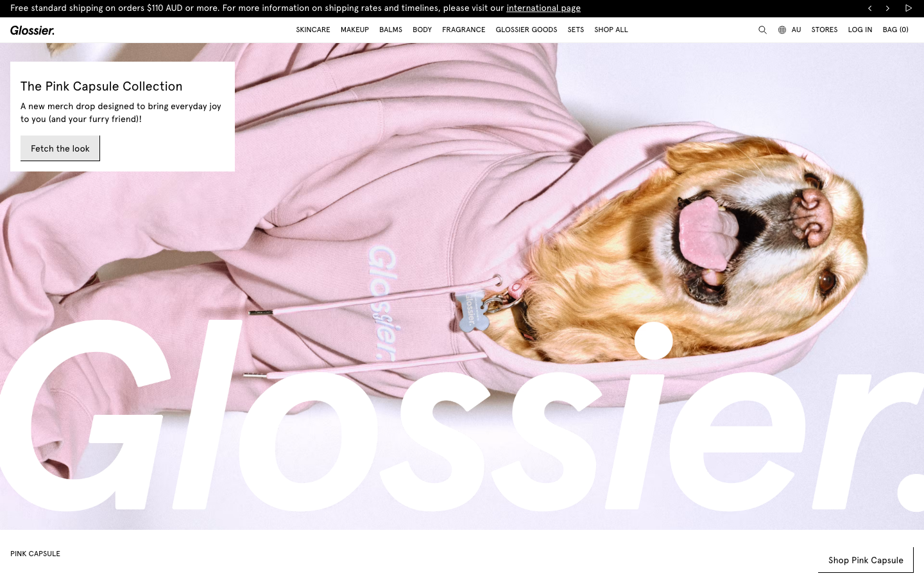This screenshot has height=578, width=924.
Task: Open the Glossier Goods menu
Action: (526, 30)
